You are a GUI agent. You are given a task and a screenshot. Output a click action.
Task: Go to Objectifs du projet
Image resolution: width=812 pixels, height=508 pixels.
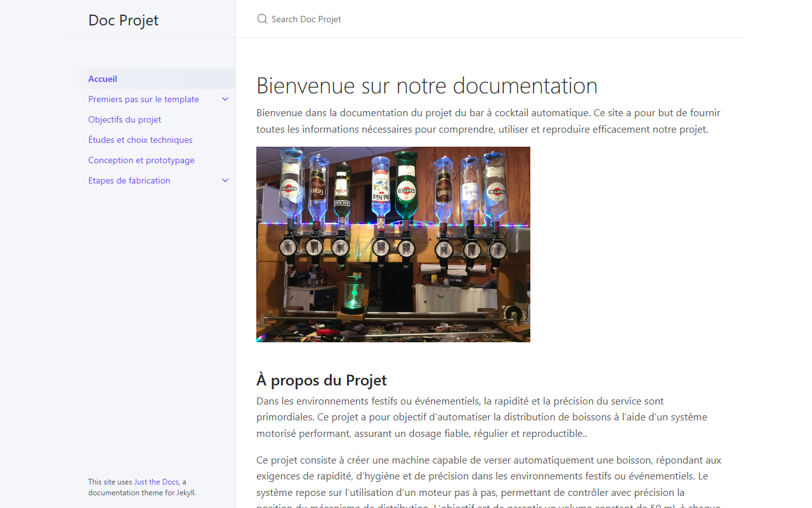coord(125,119)
